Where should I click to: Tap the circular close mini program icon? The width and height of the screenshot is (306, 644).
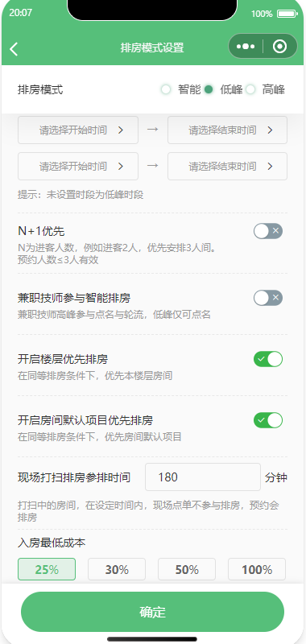point(279,47)
